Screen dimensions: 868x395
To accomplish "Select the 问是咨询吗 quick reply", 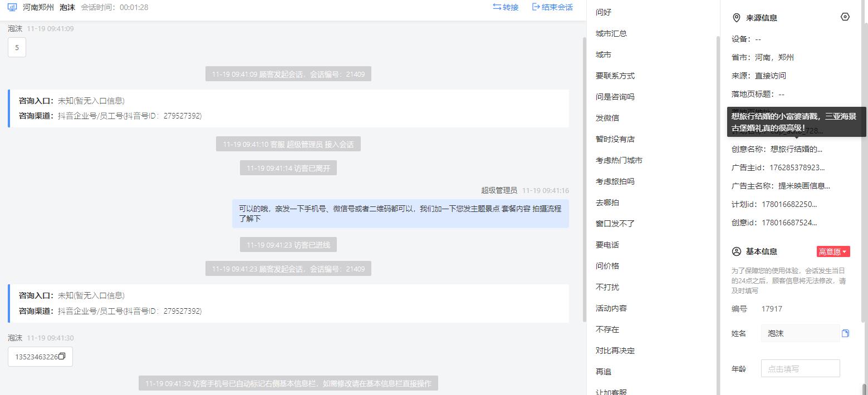I will 615,97.
